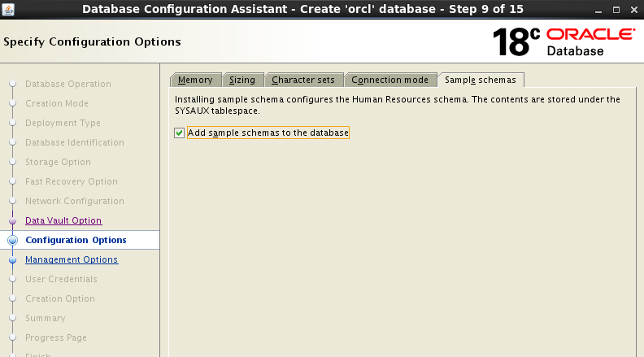Switch to the Sizing tab
Screen dimensions: 644x357
pyautogui.click(x=242, y=80)
